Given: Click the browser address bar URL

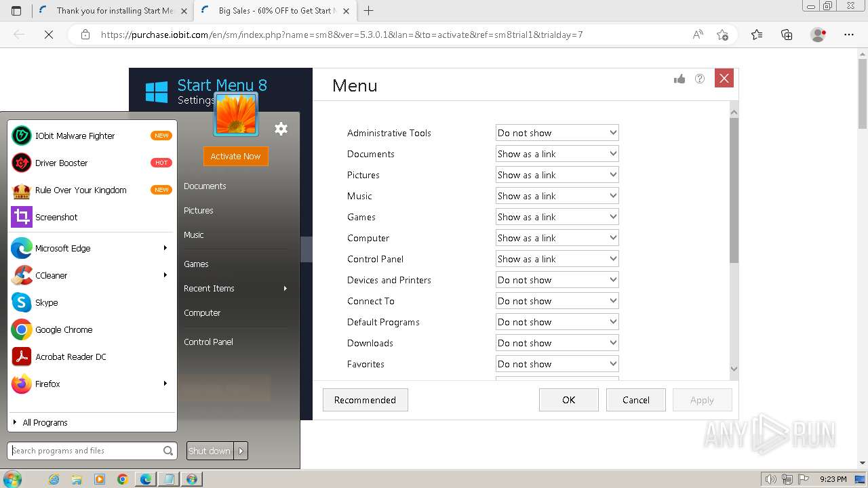Looking at the screenshot, I should tap(342, 35).
